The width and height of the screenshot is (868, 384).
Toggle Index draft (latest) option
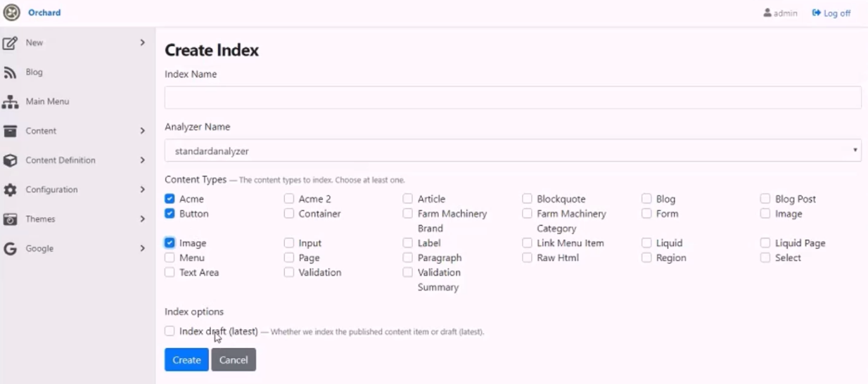coord(170,331)
